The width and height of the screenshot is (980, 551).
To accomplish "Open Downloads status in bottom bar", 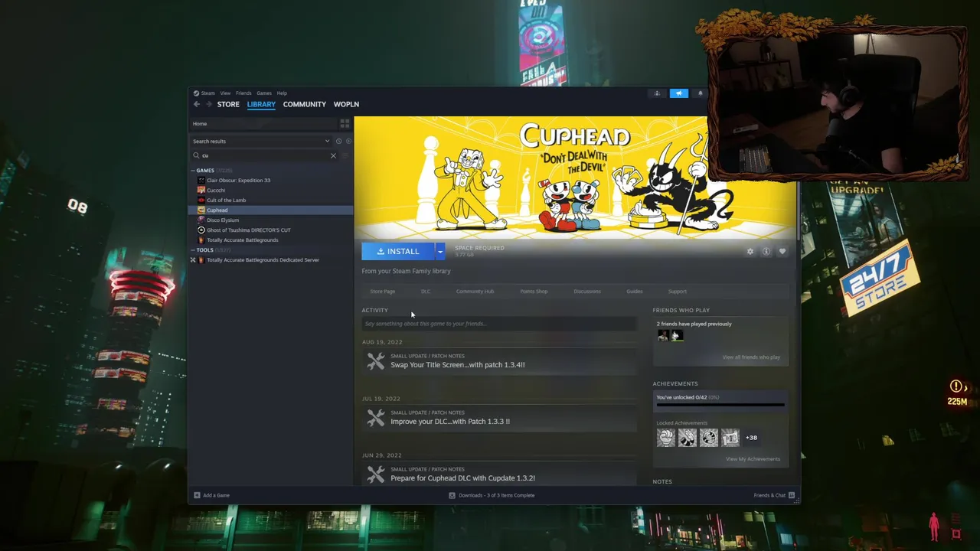I will pos(492,495).
